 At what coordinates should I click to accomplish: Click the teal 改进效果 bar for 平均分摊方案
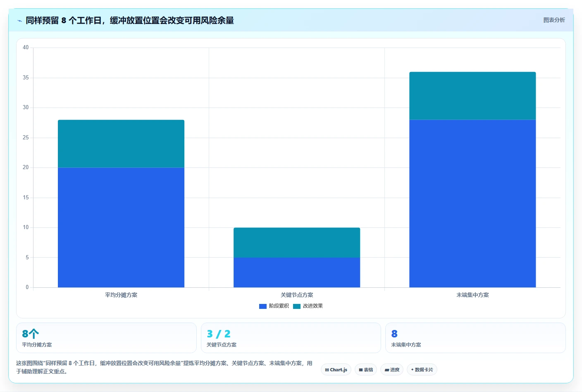[x=121, y=143]
